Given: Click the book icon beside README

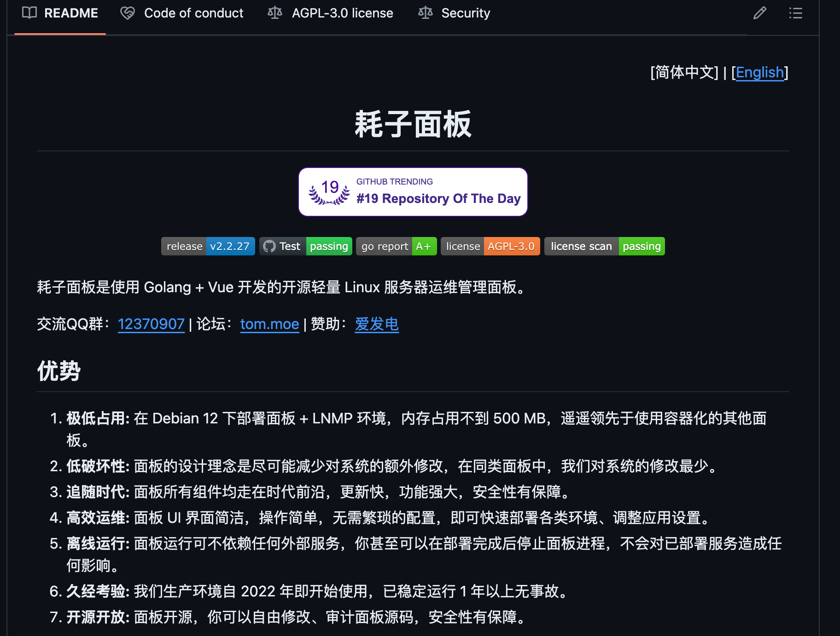Looking at the screenshot, I should pyautogui.click(x=29, y=13).
